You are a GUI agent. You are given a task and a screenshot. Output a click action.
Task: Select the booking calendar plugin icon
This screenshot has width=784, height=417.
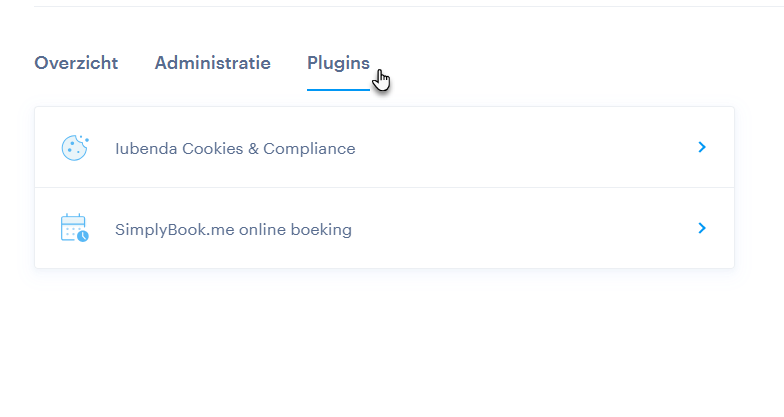click(74, 228)
